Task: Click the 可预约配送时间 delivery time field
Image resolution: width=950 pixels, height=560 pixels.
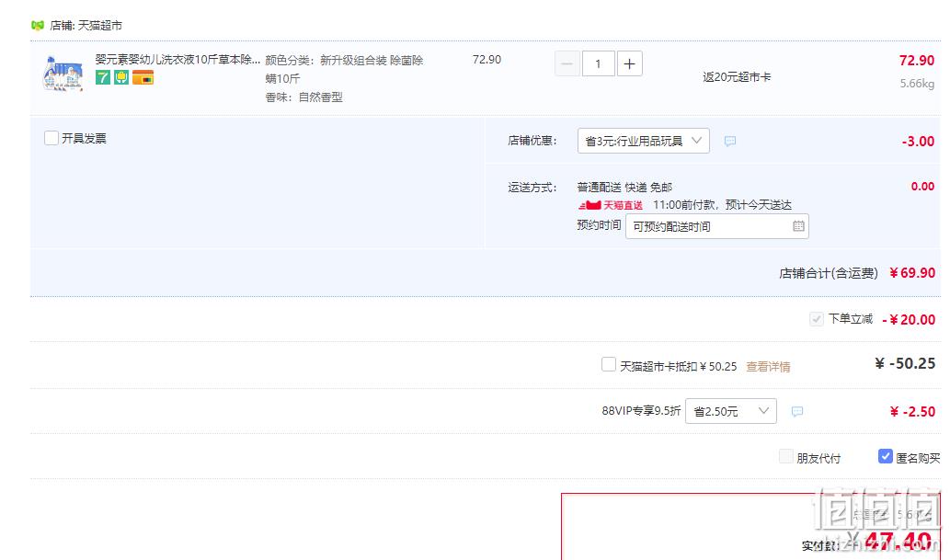Action: coord(716,226)
